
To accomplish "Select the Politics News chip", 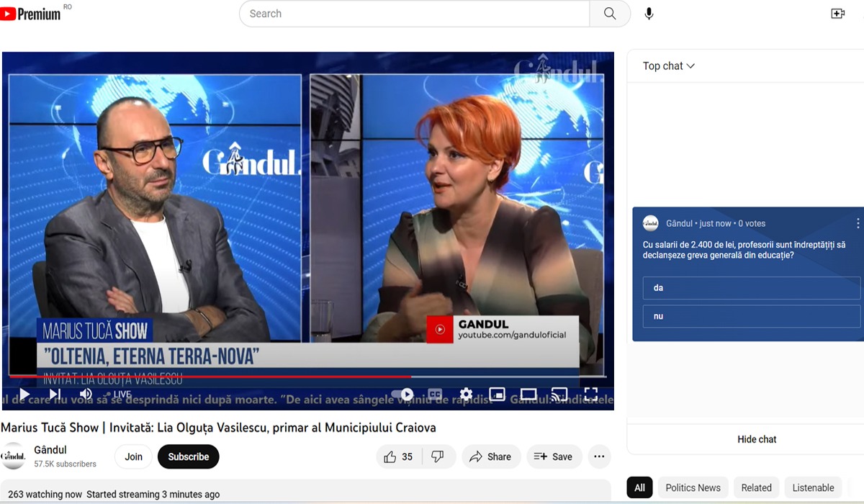I will (x=693, y=487).
